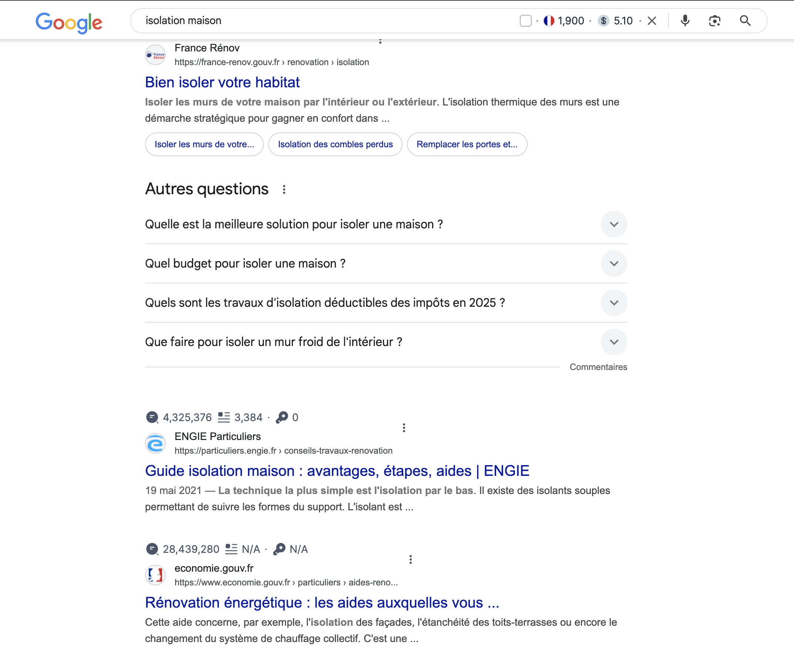Viewport: 794px width, 672px height.
Task: Click the '1,900' search volume value
Action: [x=571, y=21]
